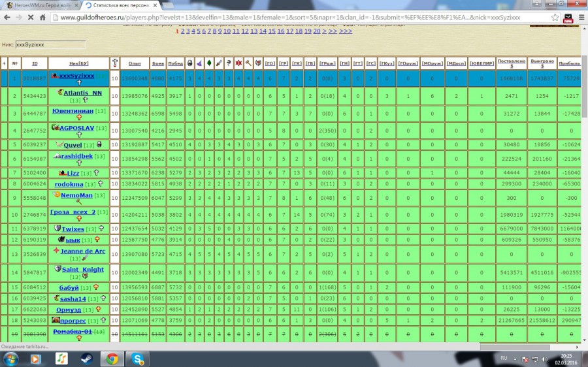Click ID cell 5434423
Image resolution: width=588 pixels, height=367 pixels.
click(35, 96)
